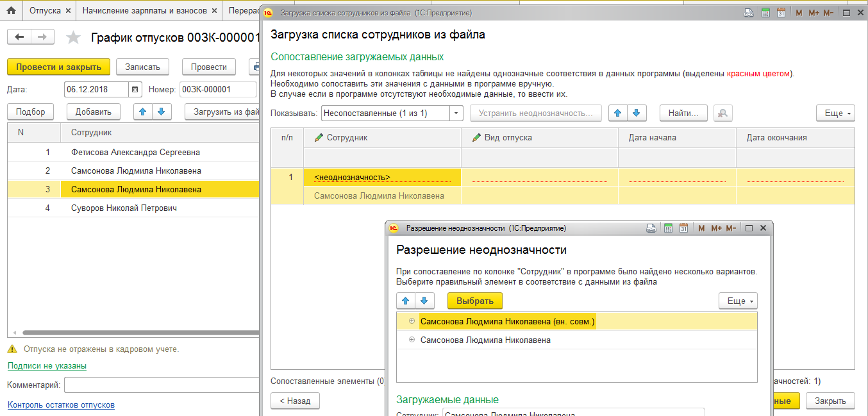Open Контроль остатков отпусков link
Viewport: 868px width, 416px height.
[x=61, y=405]
